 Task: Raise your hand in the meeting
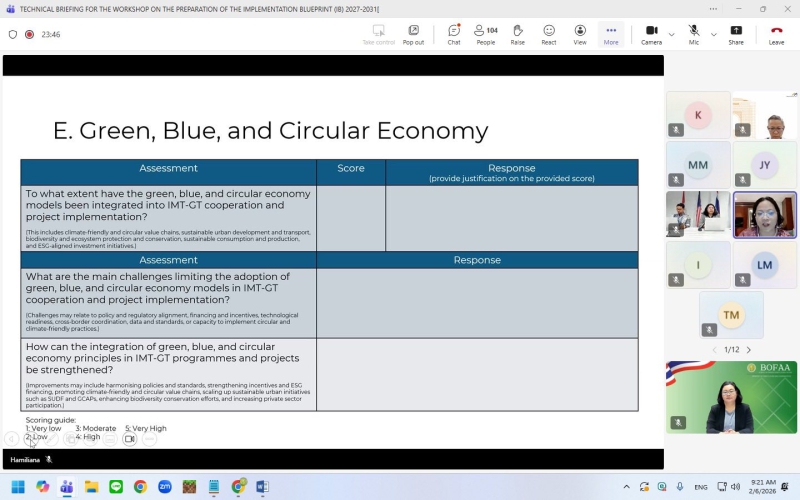coord(517,35)
